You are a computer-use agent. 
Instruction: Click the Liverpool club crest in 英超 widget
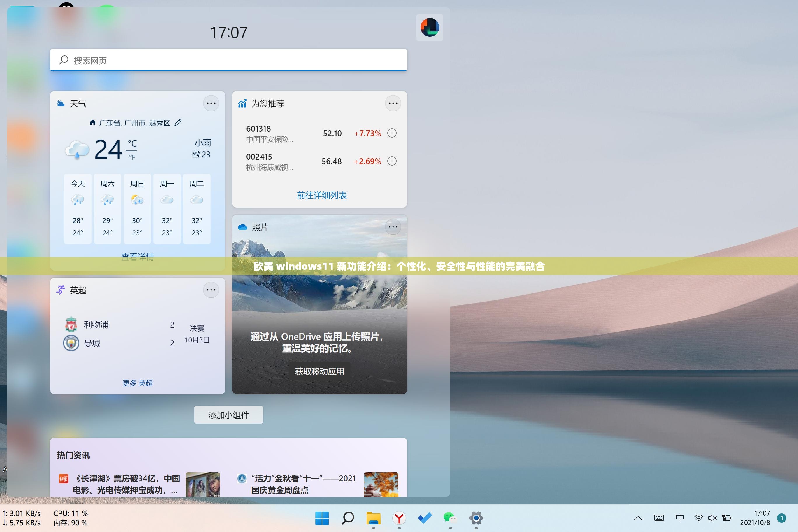tap(71, 325)
